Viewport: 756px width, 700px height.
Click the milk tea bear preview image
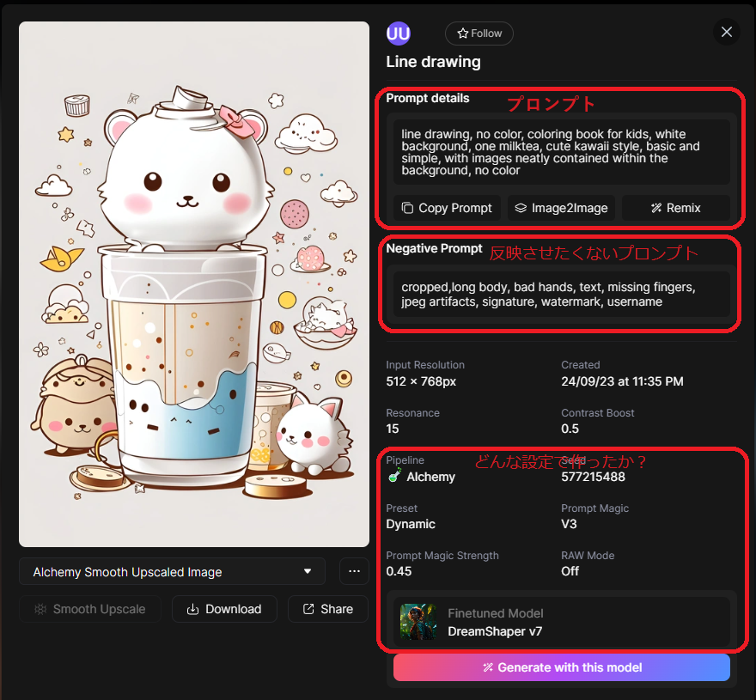(x=194, y=284)
